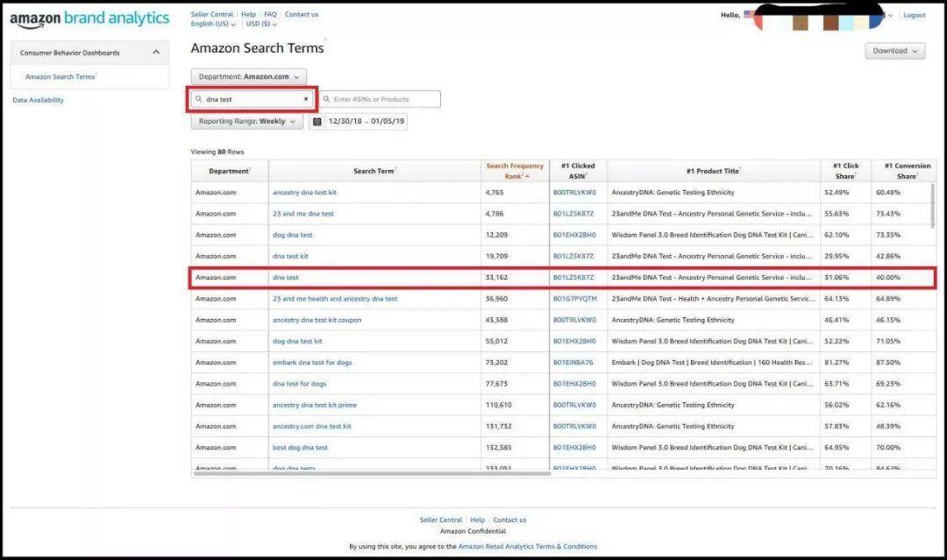947x560 pixels.
Task: Open 23 and me health and ancestry dna test
Action: click(335, 299)
